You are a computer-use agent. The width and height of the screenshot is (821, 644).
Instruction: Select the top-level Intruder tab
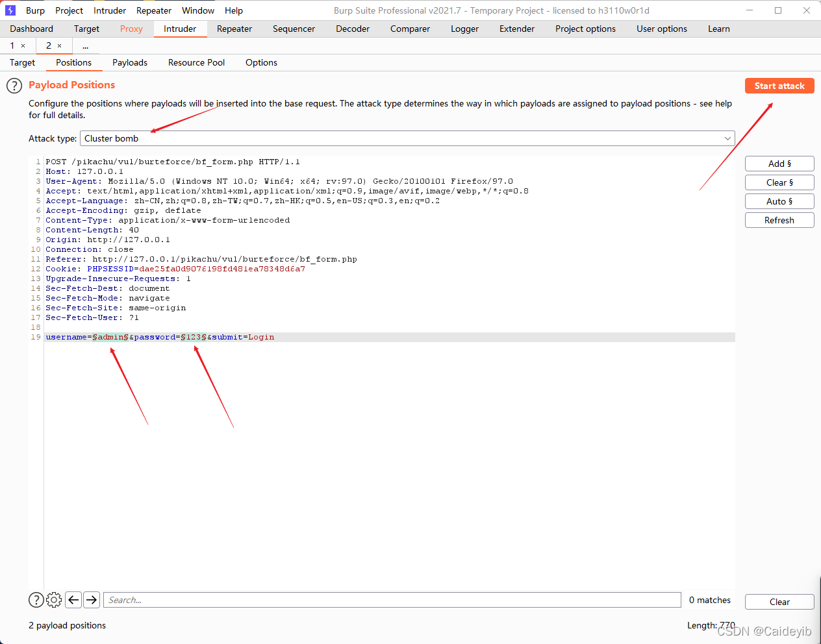(180, 29)
